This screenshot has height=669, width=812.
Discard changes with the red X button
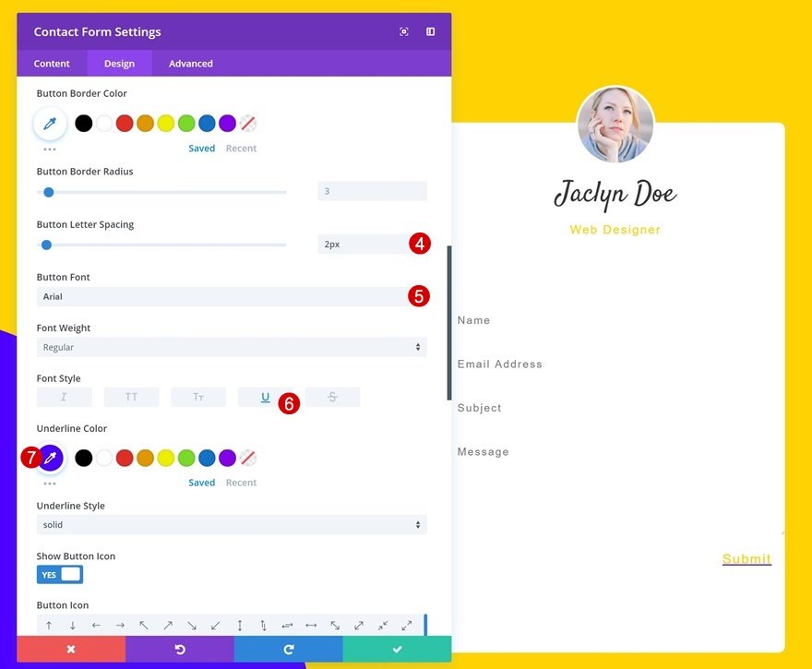[71, 650]
